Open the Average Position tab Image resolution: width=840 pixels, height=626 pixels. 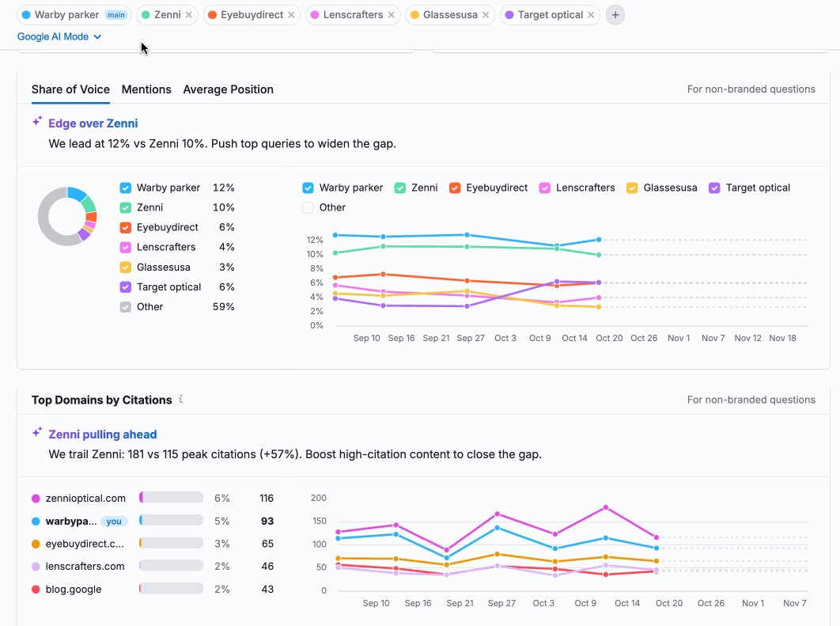pos(228,89)
